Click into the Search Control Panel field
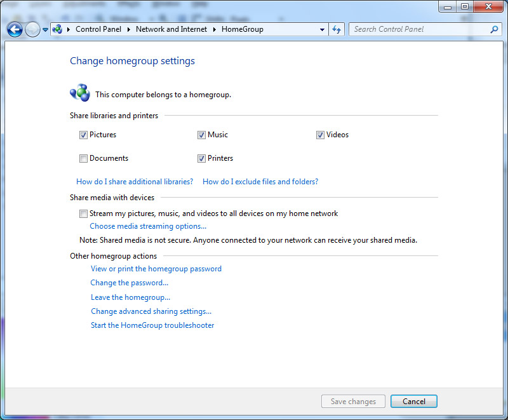 point(419,29)
